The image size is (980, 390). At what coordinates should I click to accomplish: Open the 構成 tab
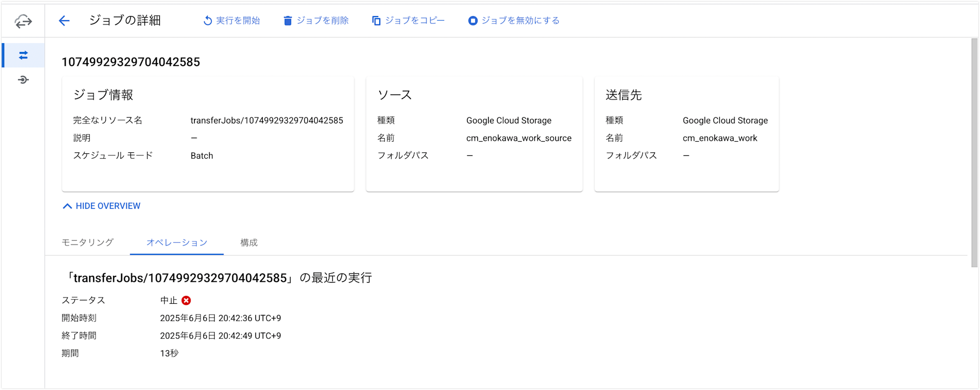point(249,243)
